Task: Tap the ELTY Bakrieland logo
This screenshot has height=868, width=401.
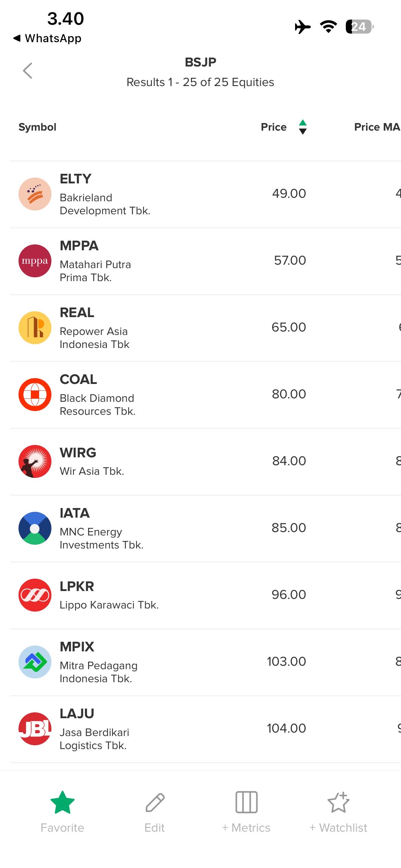Action: tap(35, 194)
